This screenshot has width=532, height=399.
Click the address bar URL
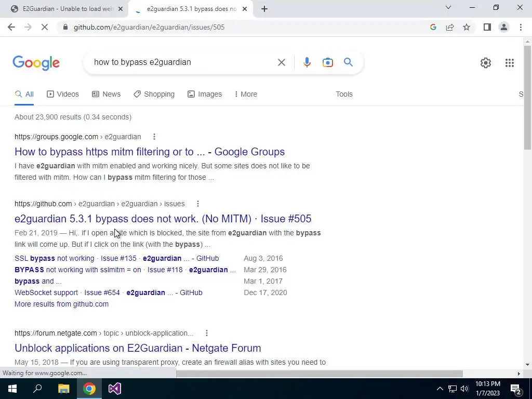(x=149, y=27)
